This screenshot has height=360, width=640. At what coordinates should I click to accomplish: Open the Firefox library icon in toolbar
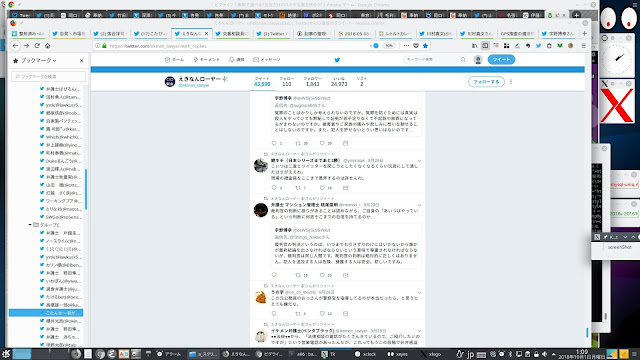(x=474, y=46)
